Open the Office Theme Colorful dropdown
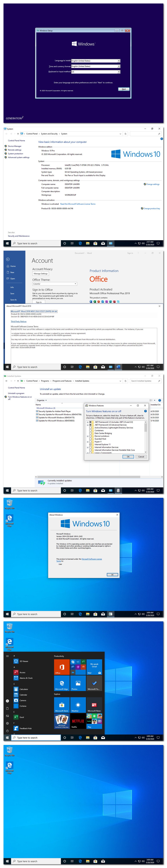Viewport: 167px width, 868px height. 55,284
